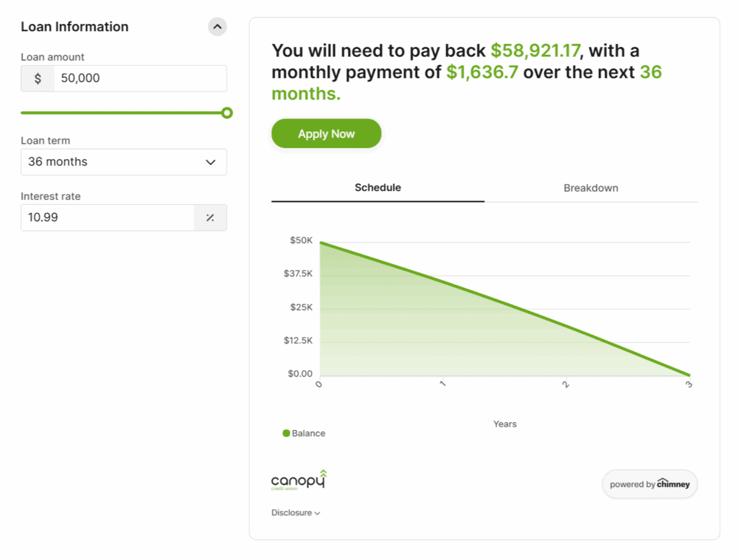Viewport: 739px width, 560px height.
Task: Switch to the Schedule tab
Action: pyautogui.click(x=377, y=188)
